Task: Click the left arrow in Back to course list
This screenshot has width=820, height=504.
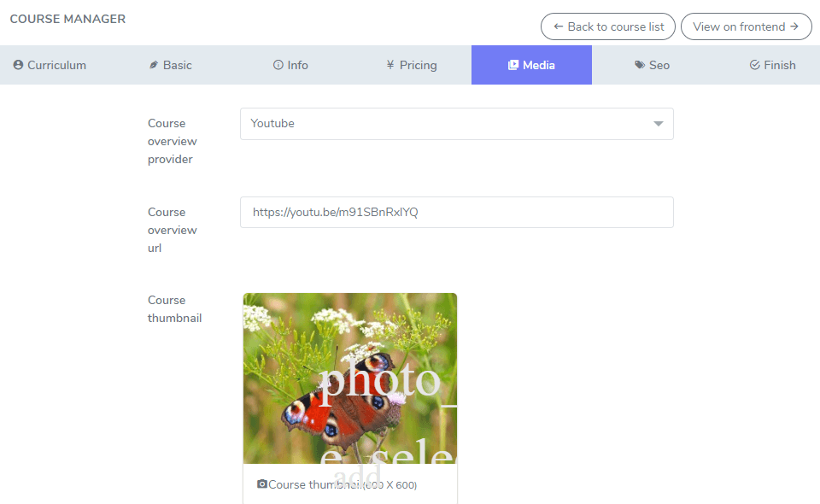Action: tap(559, 26)
